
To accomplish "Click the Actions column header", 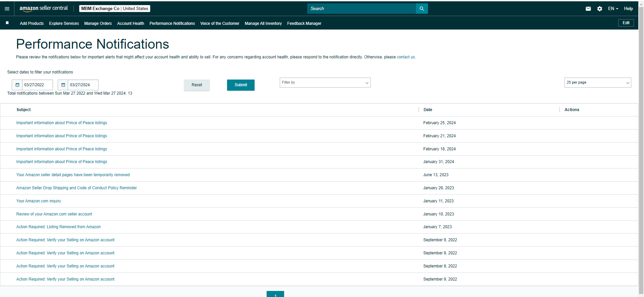I will point(572,110).
